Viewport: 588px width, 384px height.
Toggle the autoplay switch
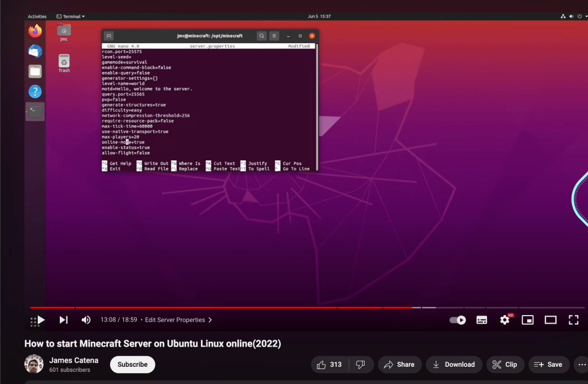[x=458, y=320]
